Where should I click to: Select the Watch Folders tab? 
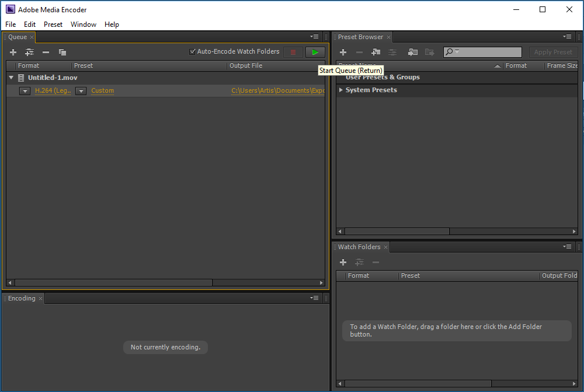[x=359, y=247]
